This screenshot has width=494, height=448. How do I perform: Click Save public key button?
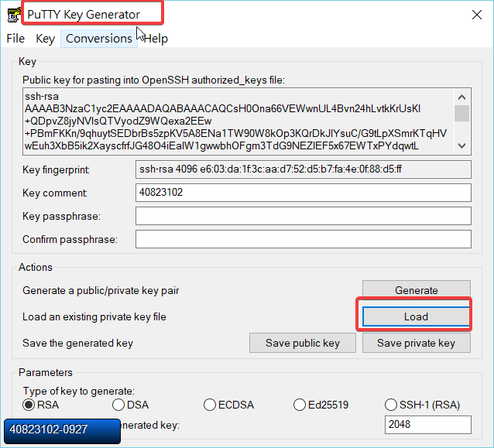[303, 343]
